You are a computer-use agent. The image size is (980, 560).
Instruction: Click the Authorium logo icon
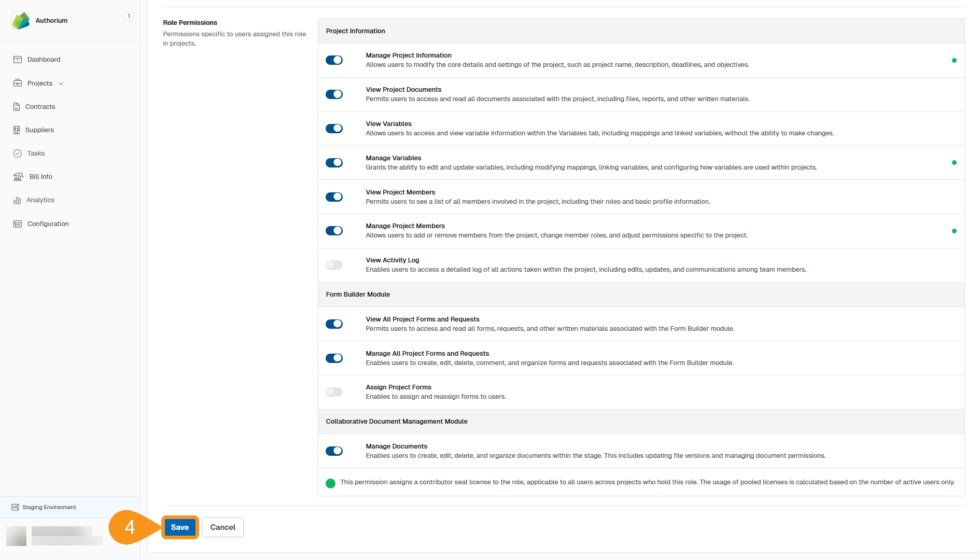(21, 20)
